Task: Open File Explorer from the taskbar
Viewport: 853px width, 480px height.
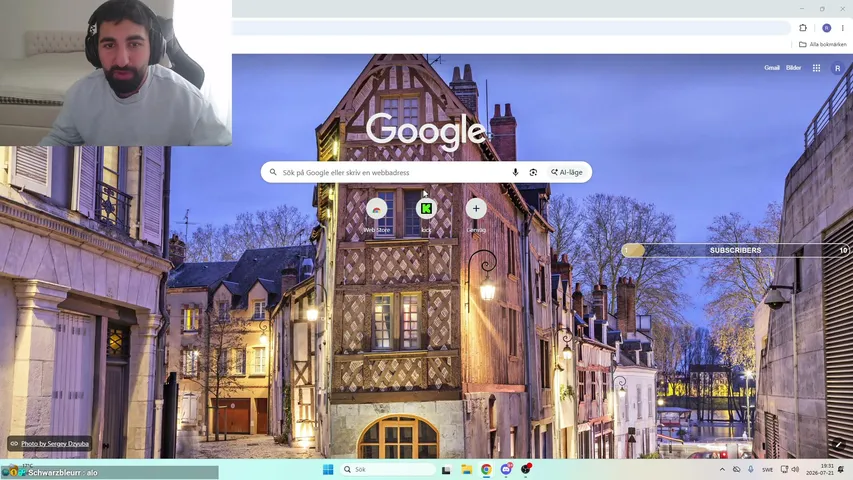Action: click(466, 469)
